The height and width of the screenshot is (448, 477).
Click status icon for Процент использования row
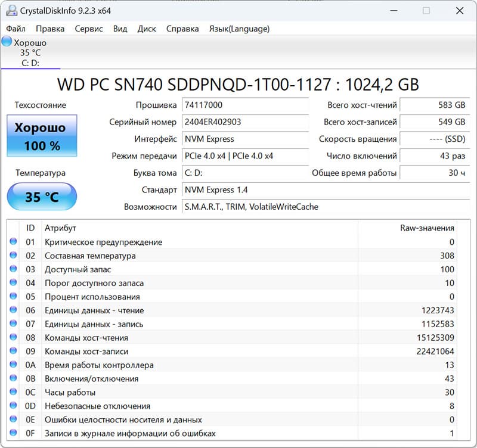tap(14, 297)
